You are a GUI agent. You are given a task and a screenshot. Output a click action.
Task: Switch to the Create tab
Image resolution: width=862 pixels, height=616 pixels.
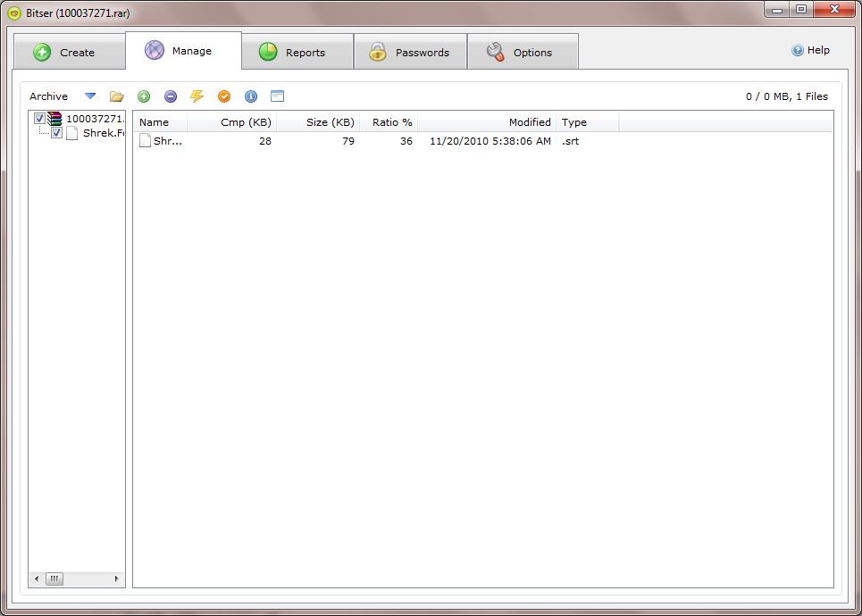tap(69, 51)
